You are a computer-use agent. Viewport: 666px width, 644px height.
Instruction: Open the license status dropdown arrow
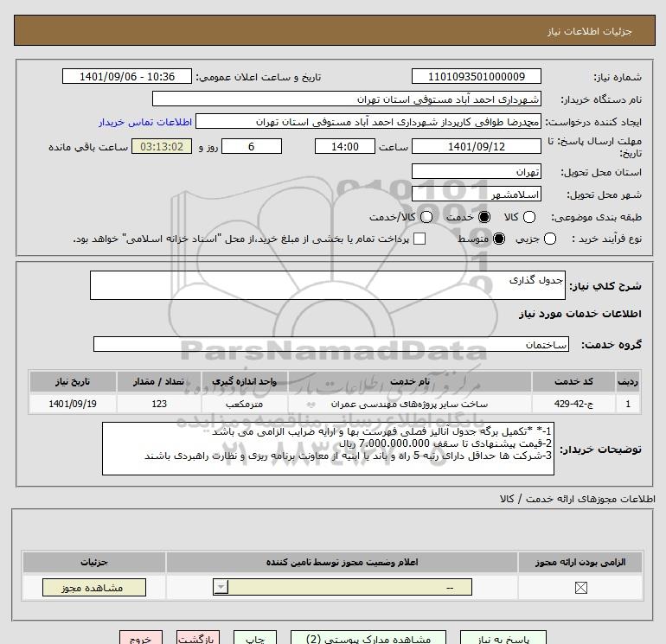point(221,588)
